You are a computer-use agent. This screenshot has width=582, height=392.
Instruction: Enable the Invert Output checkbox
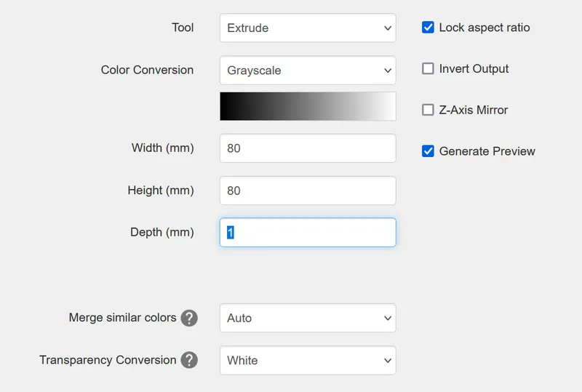(x=428, y=68)
